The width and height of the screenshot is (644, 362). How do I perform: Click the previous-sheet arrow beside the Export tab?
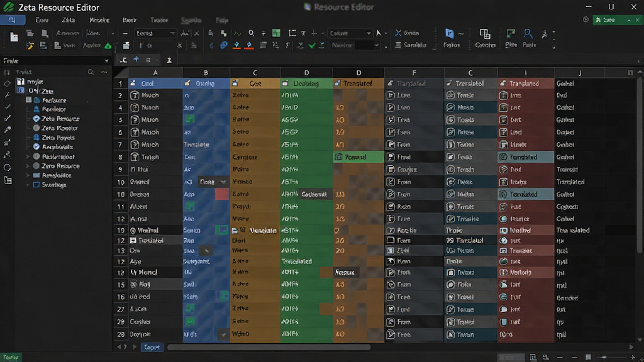tap(119, 347)
